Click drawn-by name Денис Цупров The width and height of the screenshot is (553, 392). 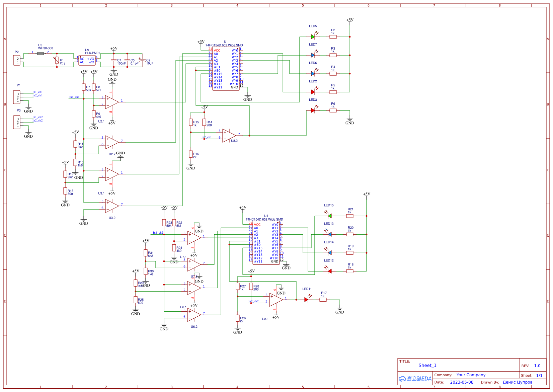click(518, 382)
